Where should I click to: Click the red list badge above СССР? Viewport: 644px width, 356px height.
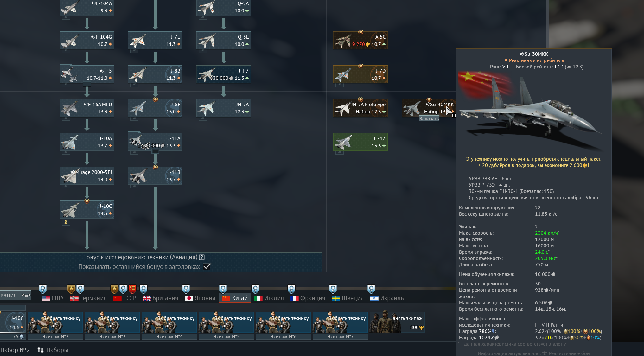click(x=132, y=289)
